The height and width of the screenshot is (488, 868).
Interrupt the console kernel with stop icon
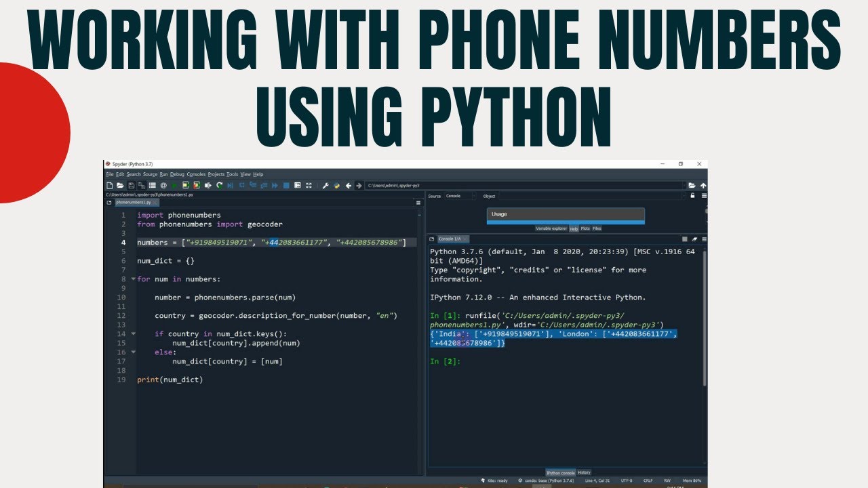click(x=684, y=239)
